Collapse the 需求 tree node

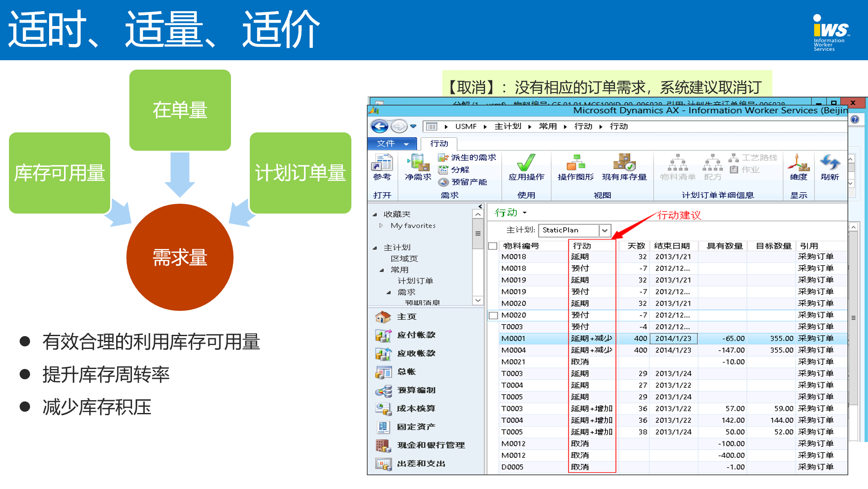tap(389, 293)
